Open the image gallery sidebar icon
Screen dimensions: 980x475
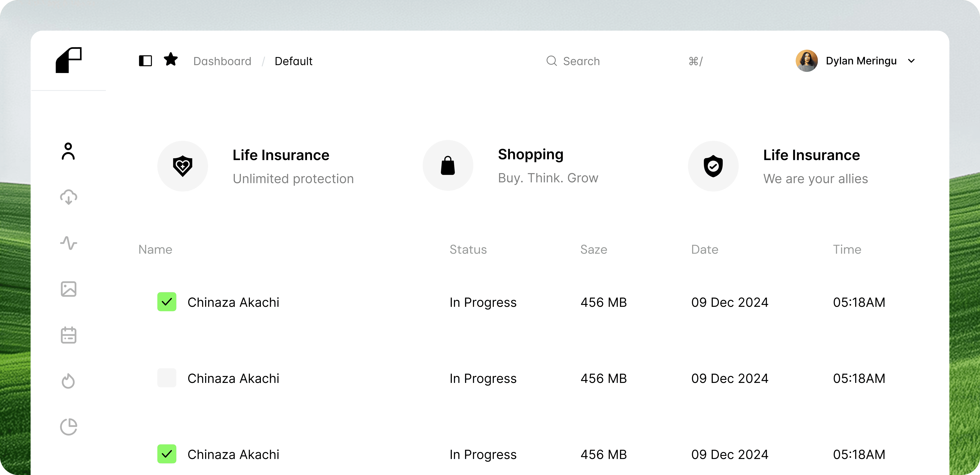pyautogui.click(x=69, y=289)
